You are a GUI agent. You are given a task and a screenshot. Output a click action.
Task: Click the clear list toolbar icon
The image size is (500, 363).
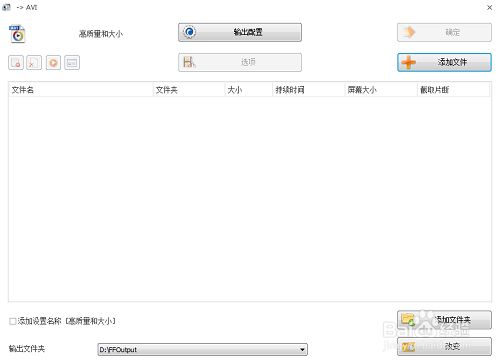[x=34, y=63]
